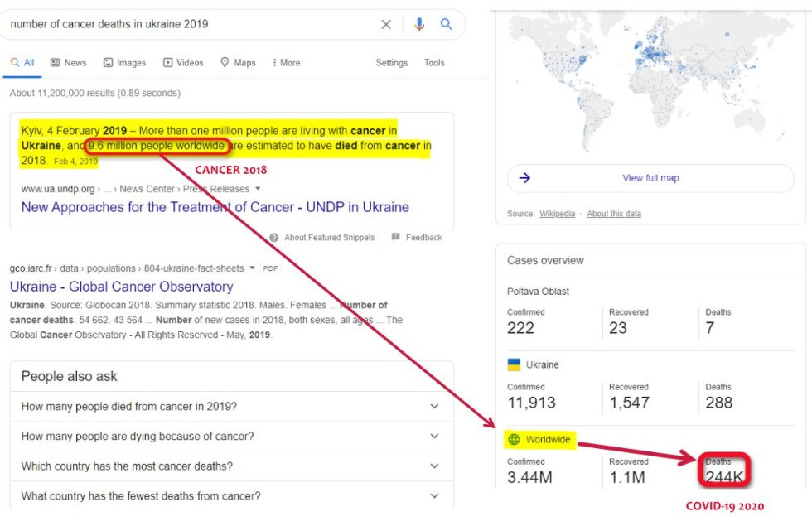Open the About Featured Snippets help icon

[x=274, y=238]
